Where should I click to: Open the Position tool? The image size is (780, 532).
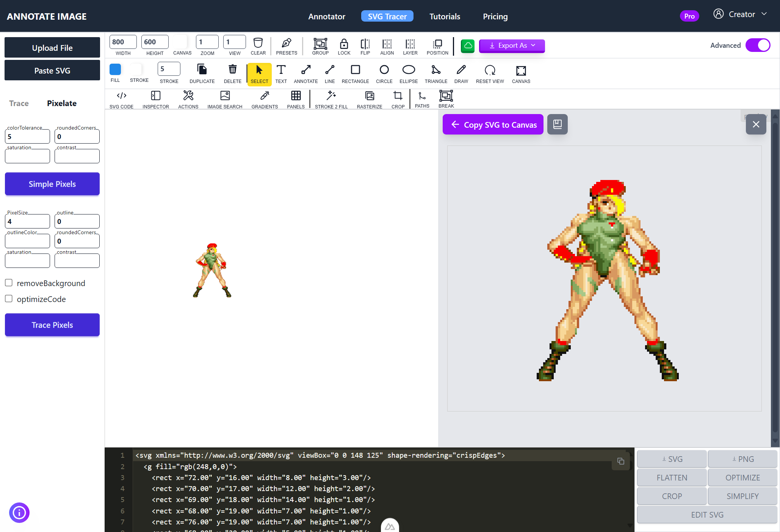click(x=437, y=43)
